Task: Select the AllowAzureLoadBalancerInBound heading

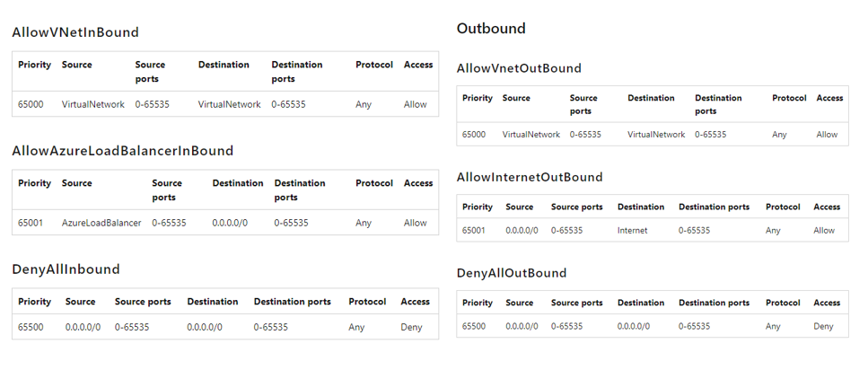Action: [122, 151]
